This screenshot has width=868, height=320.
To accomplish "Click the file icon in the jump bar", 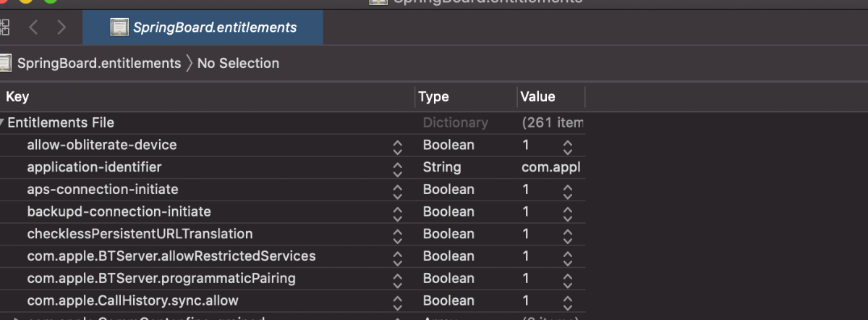I will tap(5, 63).
